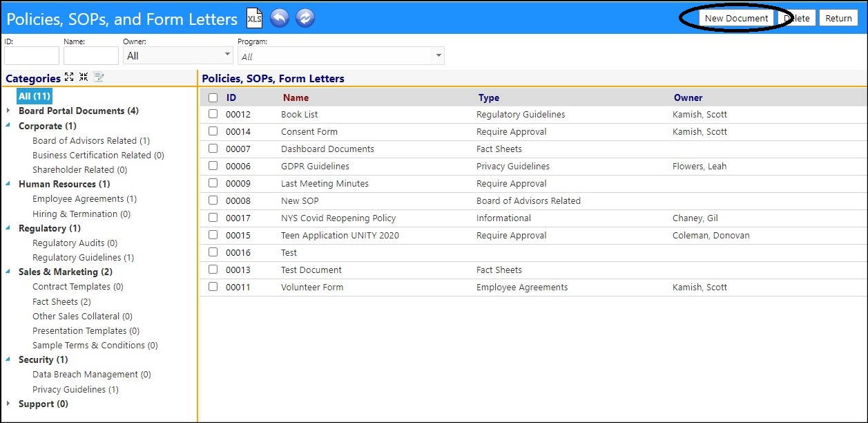The width and height of the screenshot is (868, 423).
Task: Click owner Coleman, Donovan
Action: click(711, 235)
